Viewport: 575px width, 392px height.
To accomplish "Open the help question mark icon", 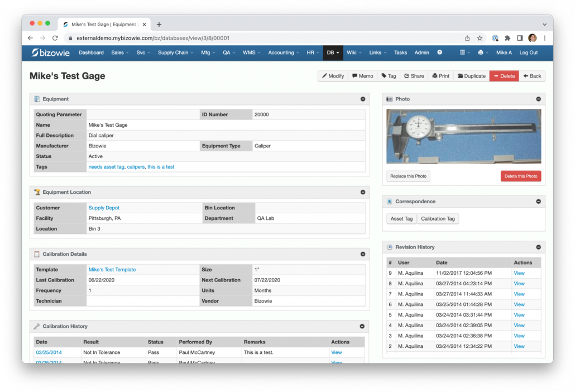I will tap(440, 52).
